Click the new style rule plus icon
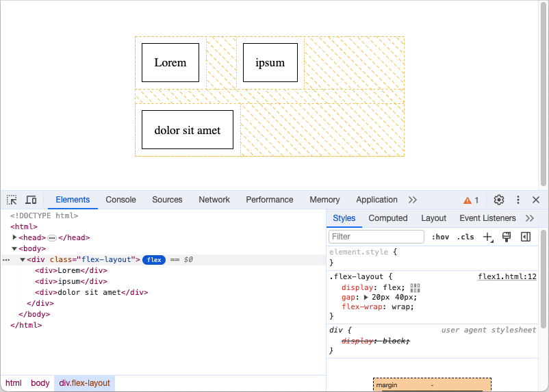 coord(487,237)
